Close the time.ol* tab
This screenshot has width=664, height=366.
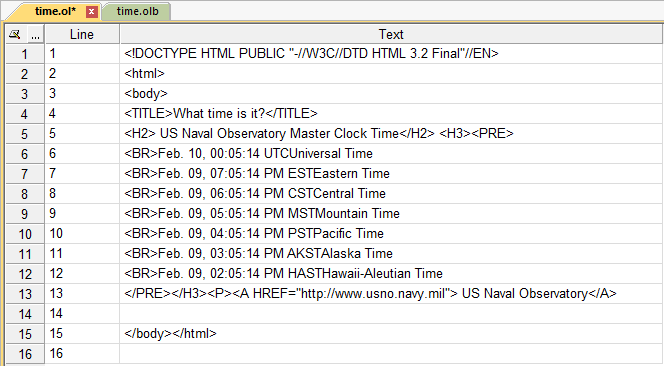point(91,12)
